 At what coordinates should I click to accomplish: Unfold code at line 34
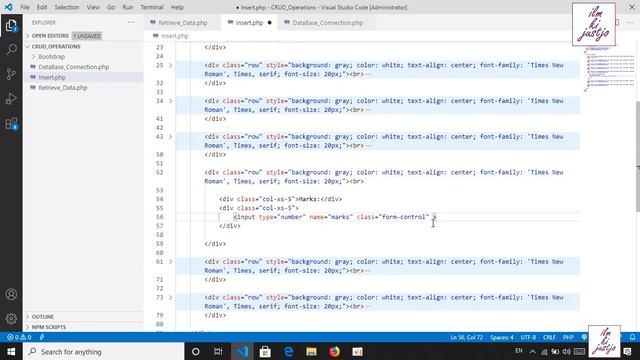pos(171,101)
